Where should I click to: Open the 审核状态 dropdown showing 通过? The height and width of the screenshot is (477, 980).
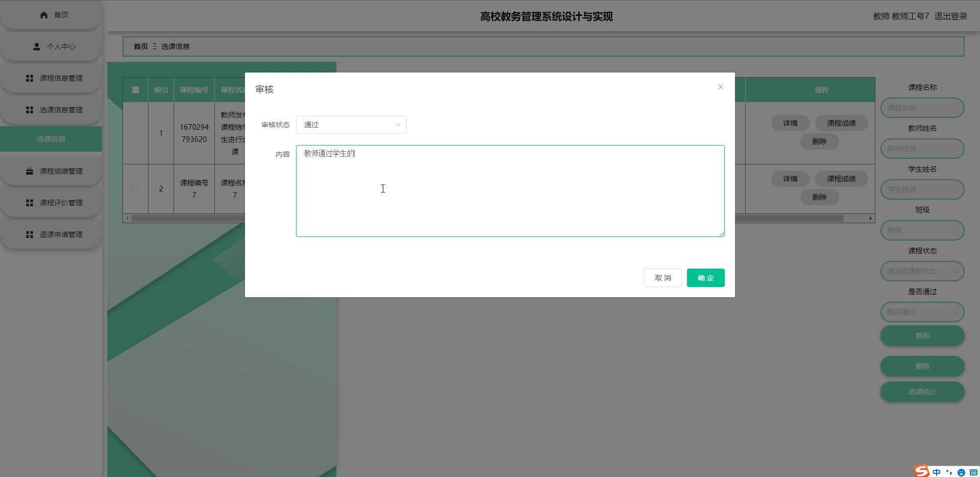tap(351, 125)
